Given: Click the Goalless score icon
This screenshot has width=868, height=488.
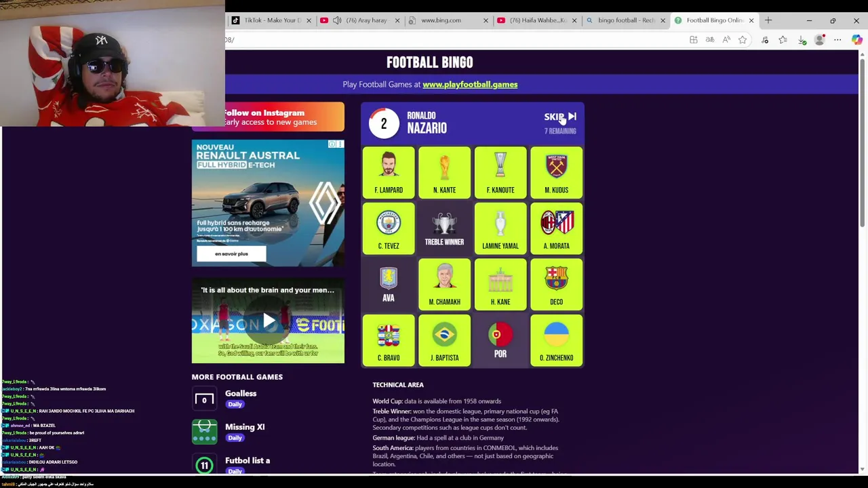Looking at the screenshot, I should click(x=204, y=399).
